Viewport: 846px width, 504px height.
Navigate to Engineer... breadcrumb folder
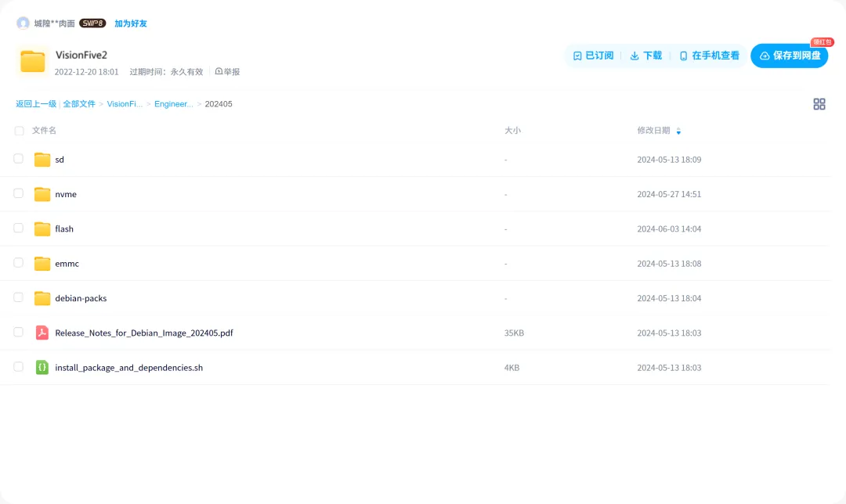pyautogui.click(x=174, y=104)
